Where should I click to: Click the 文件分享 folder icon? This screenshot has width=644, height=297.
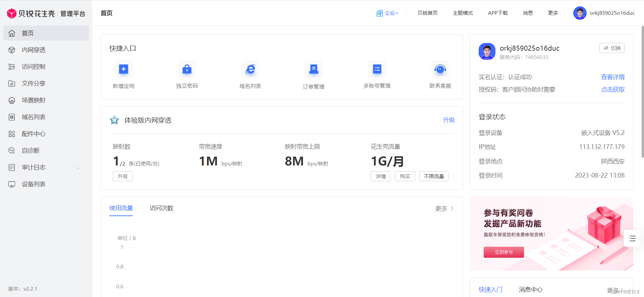pyautogui.click(x=12, y=84)
